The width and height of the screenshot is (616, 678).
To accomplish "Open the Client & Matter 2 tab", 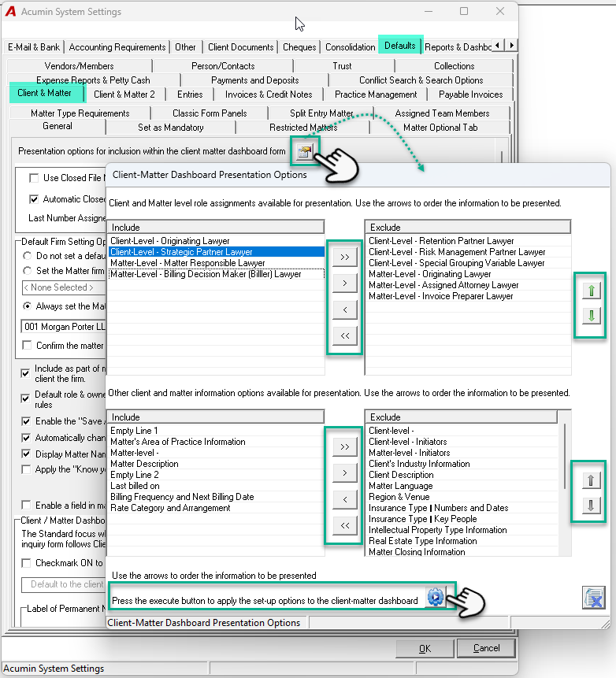I will point(124,94).
